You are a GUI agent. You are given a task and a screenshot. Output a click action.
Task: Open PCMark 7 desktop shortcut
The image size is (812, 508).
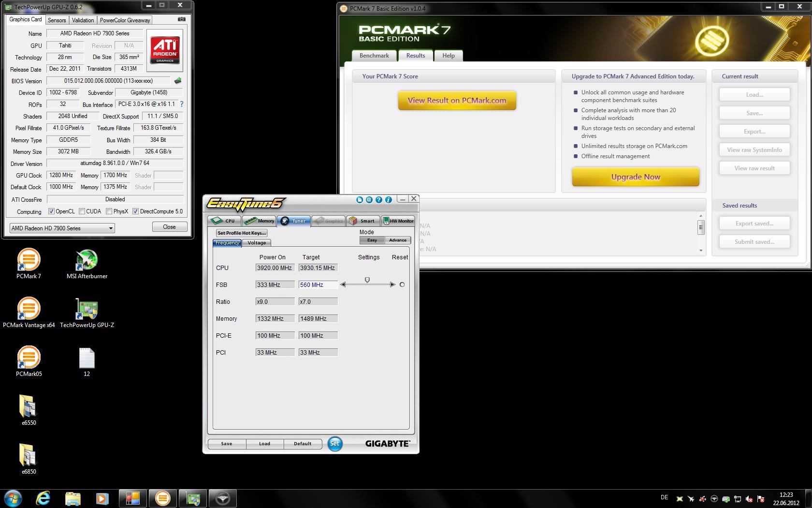pos(29,264)
